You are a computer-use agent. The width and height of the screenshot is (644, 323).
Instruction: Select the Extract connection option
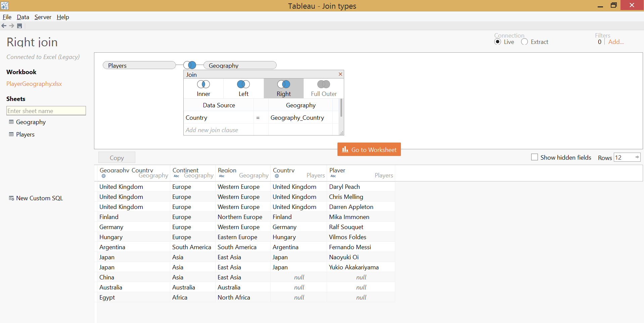tap(524, 42)
